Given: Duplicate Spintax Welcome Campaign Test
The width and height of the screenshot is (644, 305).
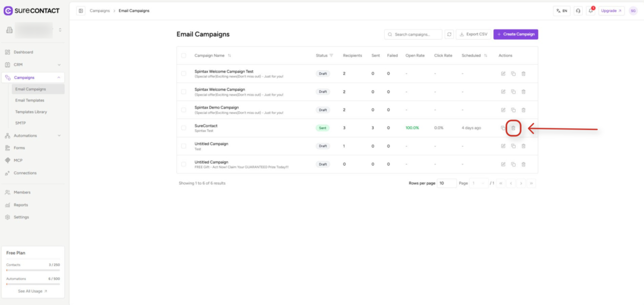Looking at the screenshot, I should pyautogui.click(x=513, y=74).
